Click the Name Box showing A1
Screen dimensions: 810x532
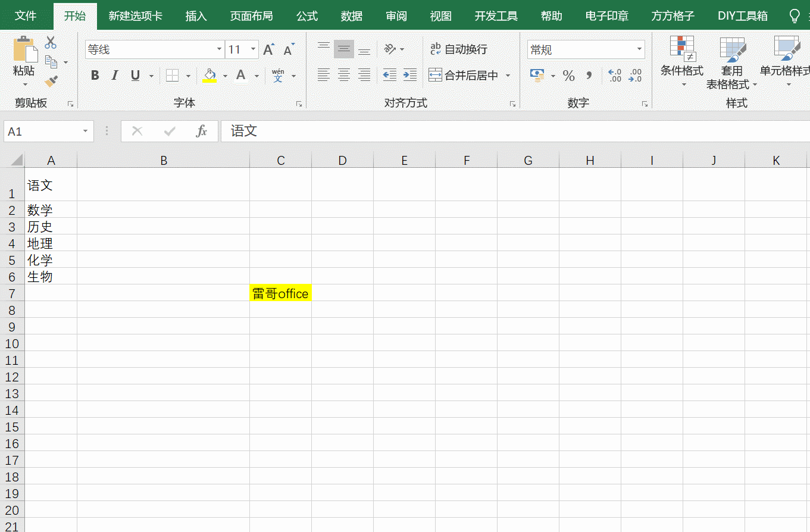click(42, 132)
